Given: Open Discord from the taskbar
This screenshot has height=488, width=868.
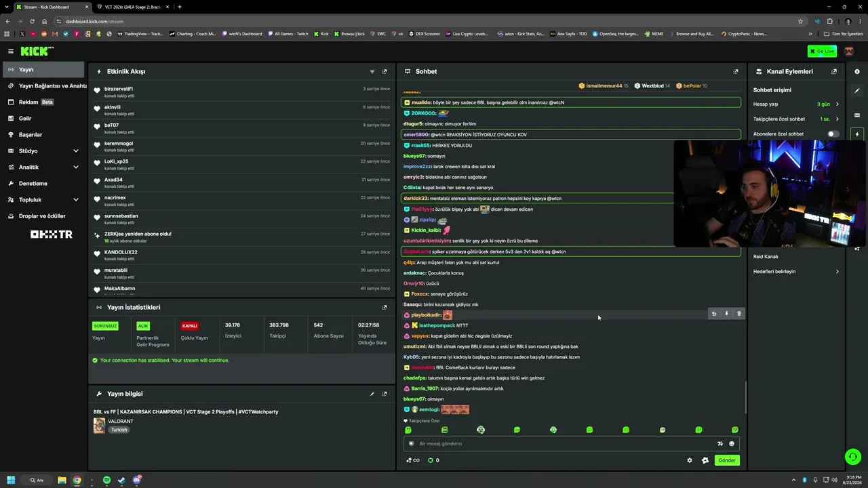Looking at the screenshot, I should [137, 480].
